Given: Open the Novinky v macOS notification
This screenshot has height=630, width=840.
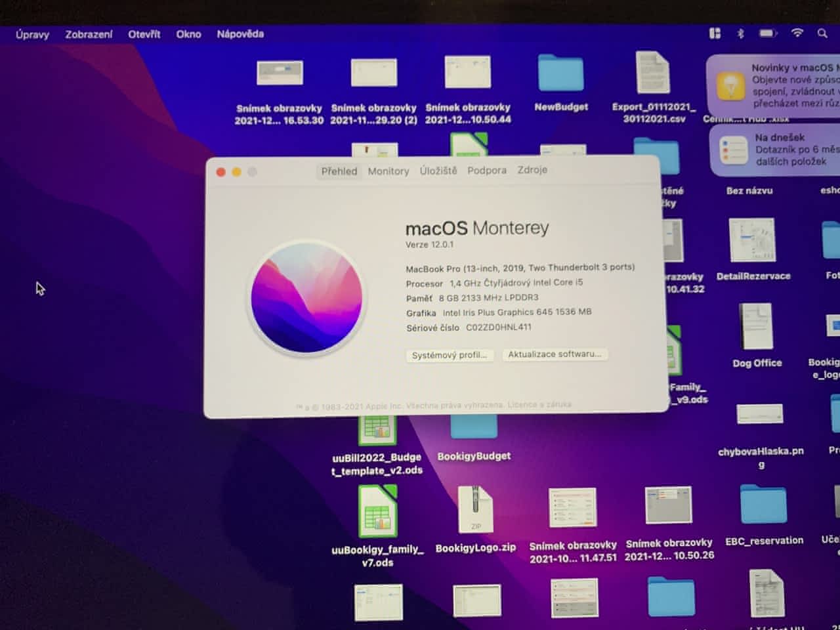Looking at the screenshot, I should pyautogui.click(x=774, y=85).
